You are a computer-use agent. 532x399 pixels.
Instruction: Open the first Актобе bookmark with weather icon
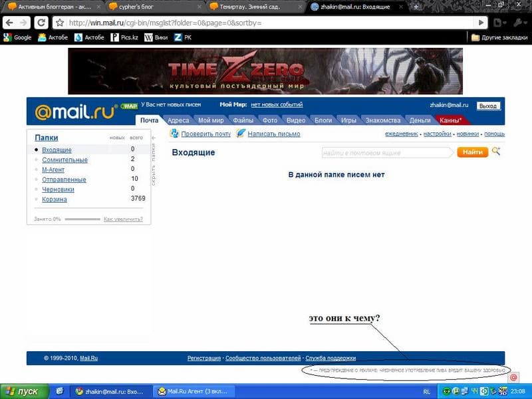53,37
